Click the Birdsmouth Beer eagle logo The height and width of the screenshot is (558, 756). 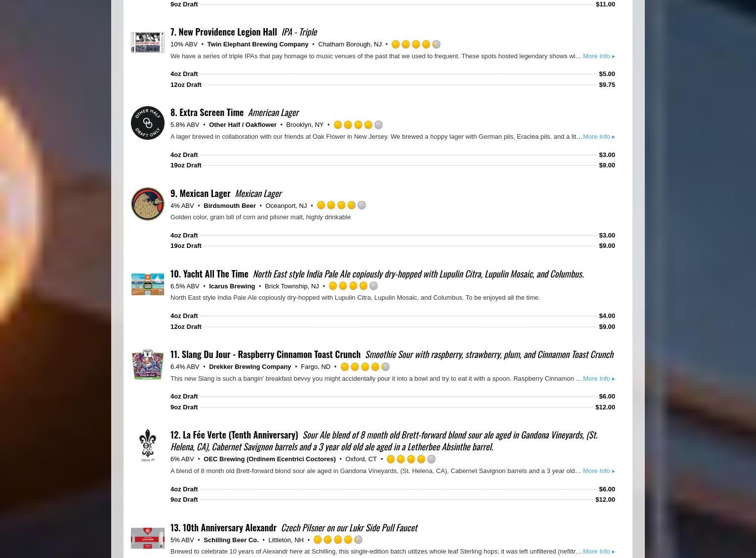coord(147,203)
